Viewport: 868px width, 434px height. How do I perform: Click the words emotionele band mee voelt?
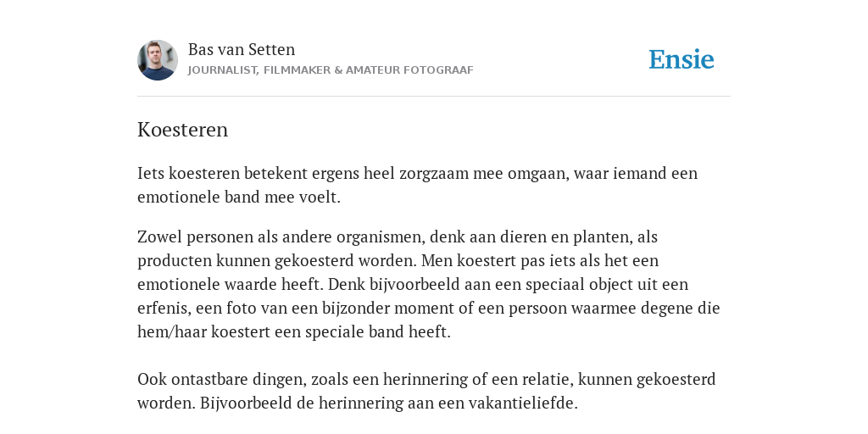tap(238, 197)
